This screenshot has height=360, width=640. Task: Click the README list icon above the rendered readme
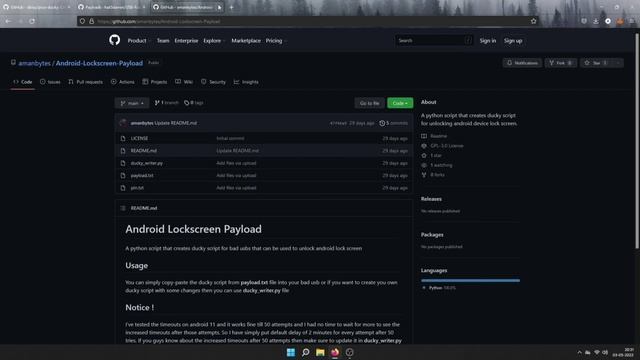point(123,208)
